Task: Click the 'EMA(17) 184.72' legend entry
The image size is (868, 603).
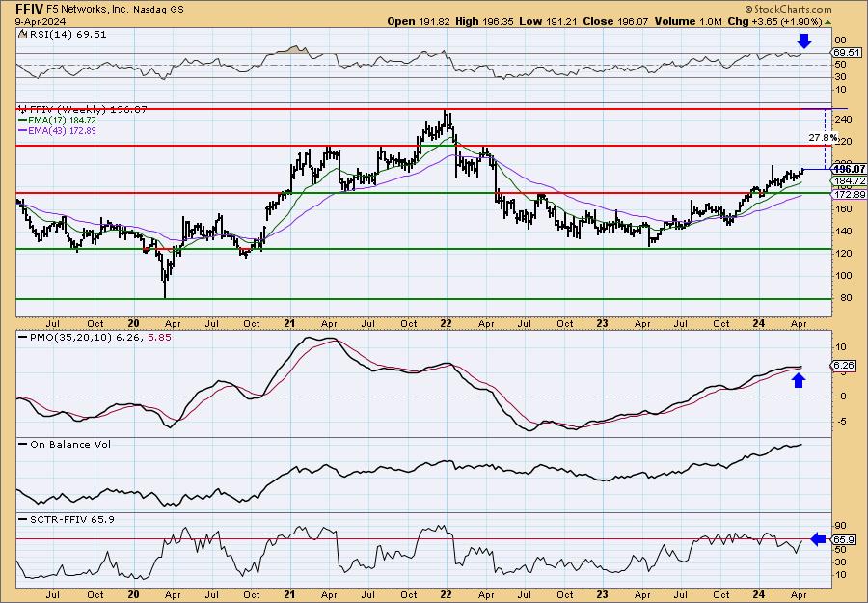Action: coord(64,121)
